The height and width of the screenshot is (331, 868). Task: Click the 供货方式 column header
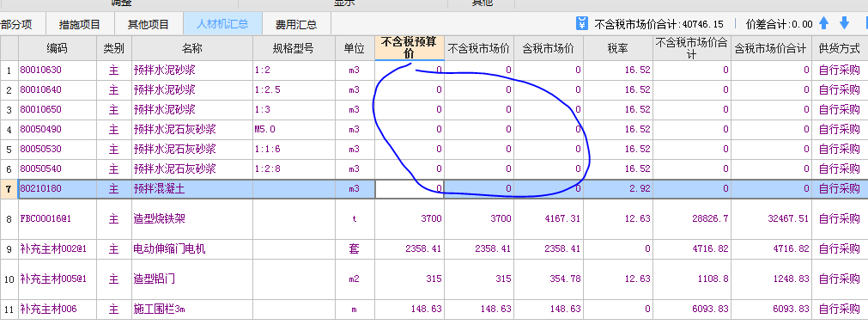click(x=840, y=48)
